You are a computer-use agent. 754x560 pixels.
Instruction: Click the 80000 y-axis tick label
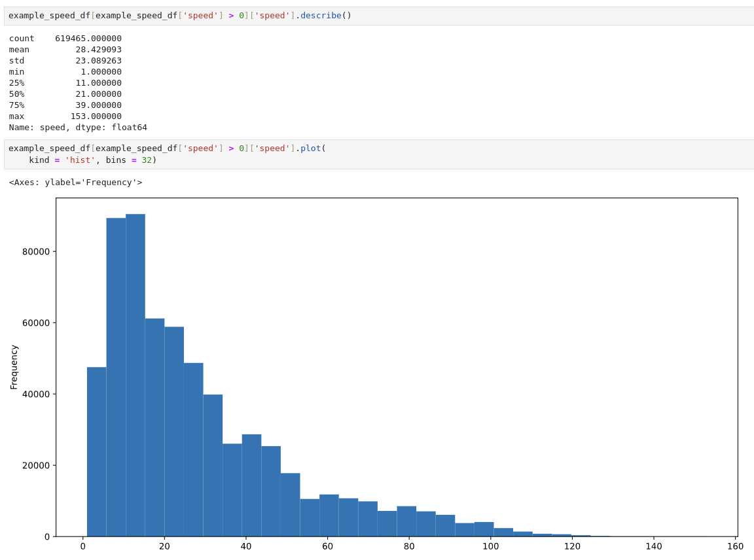click(x=36, y=251)
